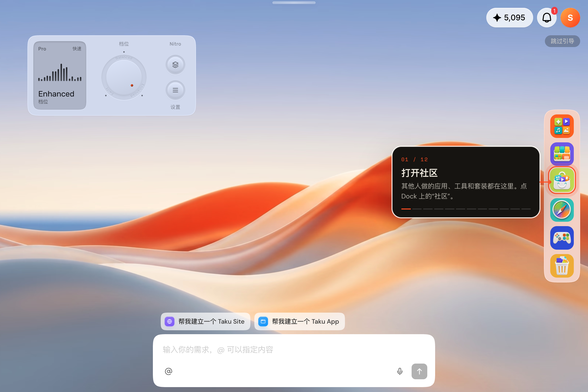This screenshot has width=588, height=392.
Task: Click the @ mention icon
Action: [x=169, y=371]
